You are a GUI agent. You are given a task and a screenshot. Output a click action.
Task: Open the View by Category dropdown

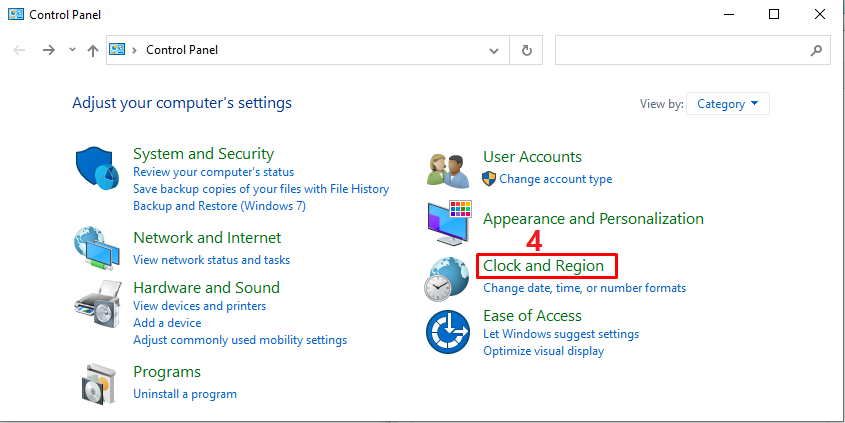pyautogui.click(x=728, y=104)
